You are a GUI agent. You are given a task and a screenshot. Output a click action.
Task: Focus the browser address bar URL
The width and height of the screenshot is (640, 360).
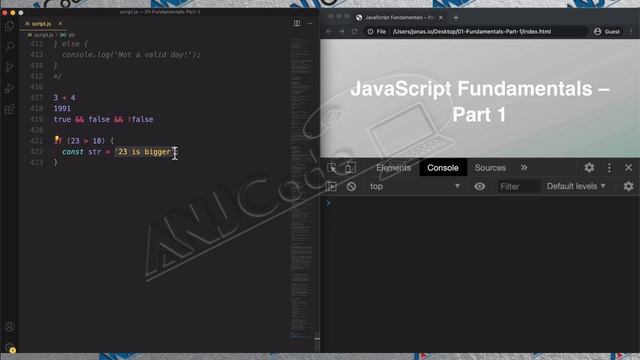[x=472, y=31]
